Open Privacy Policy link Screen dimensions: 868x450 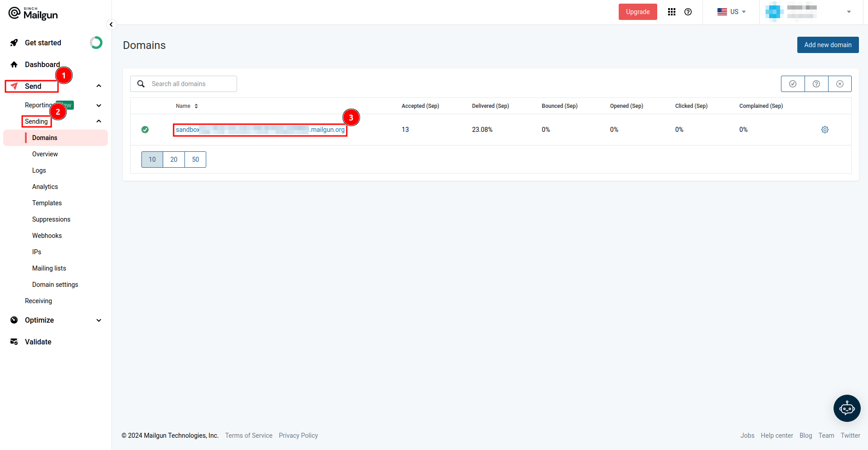pyautogui.click(x=298, y=435)
